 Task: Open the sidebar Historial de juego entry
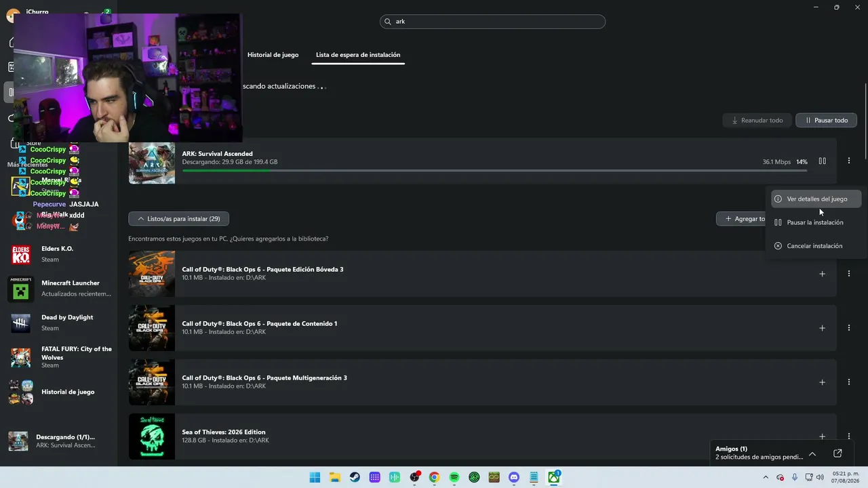(60, 392)
